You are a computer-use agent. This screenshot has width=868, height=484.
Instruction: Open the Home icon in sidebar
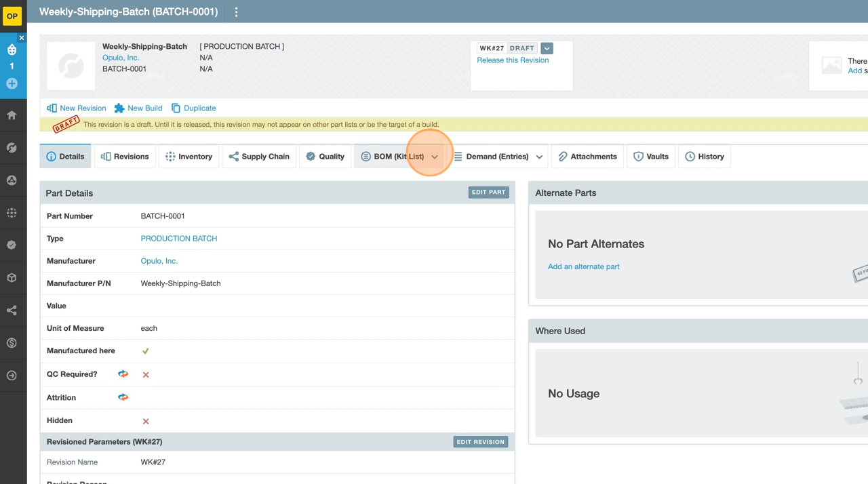pos(12,115)
